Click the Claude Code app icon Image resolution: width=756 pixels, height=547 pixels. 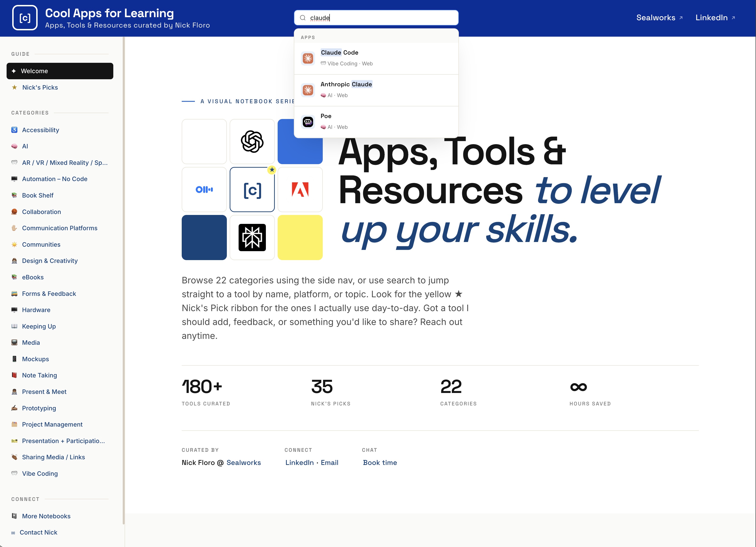click(308, 58)
